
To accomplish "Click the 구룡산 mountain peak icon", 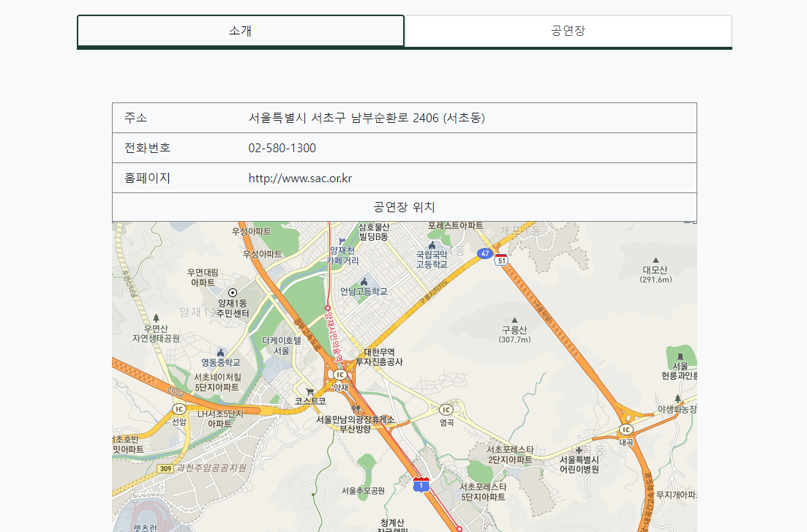I will click(514, 321).
